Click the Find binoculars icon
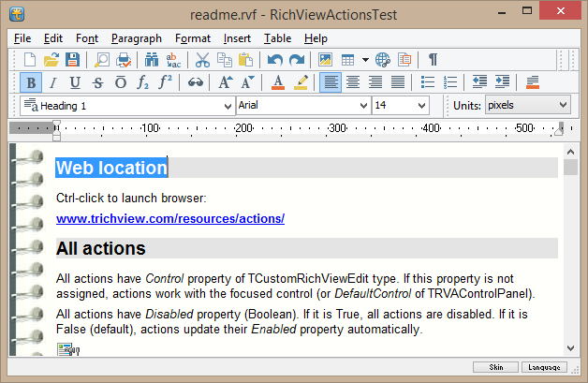This screenshot has height=383, width=588. pos(152,60)
